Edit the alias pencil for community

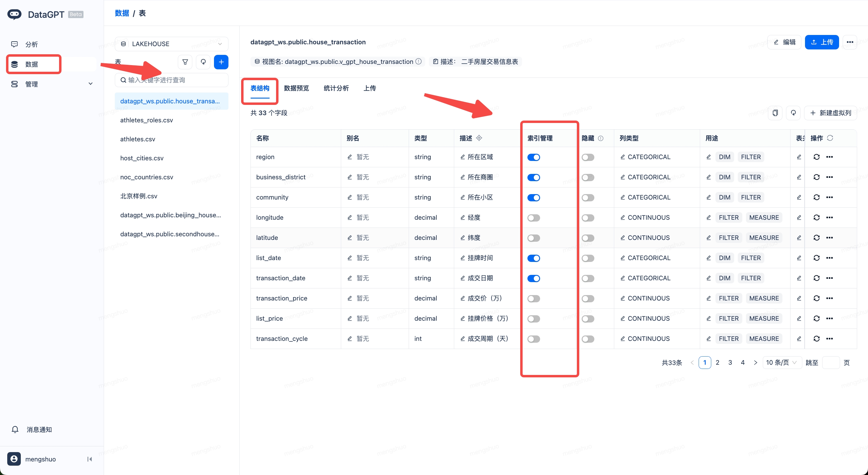[350, 197]
